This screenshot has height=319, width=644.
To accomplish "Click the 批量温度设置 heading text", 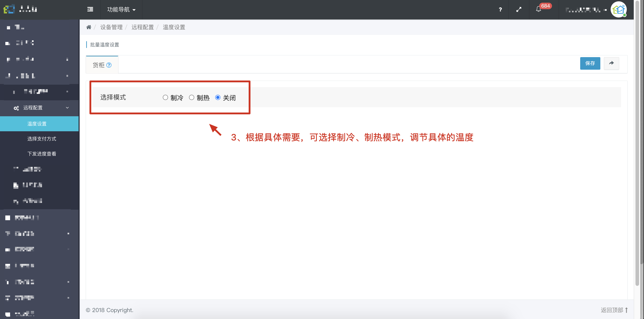I will (x=105, y=45).
